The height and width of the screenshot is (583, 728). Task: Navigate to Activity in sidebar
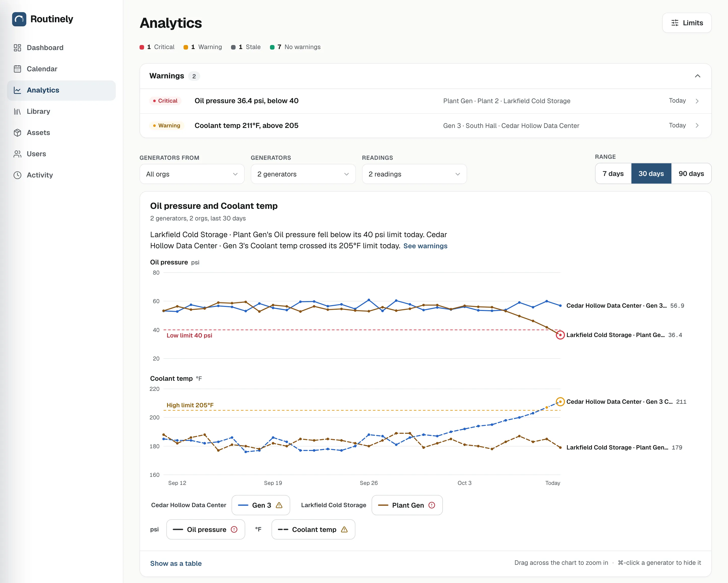pyautogui.click(x=61, y=175)
